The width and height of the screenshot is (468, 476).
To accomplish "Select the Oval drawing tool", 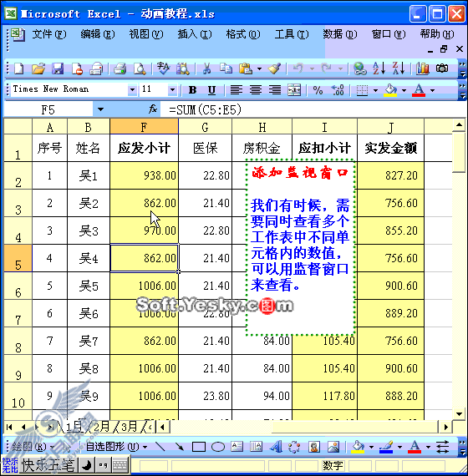I will (217, 447).
